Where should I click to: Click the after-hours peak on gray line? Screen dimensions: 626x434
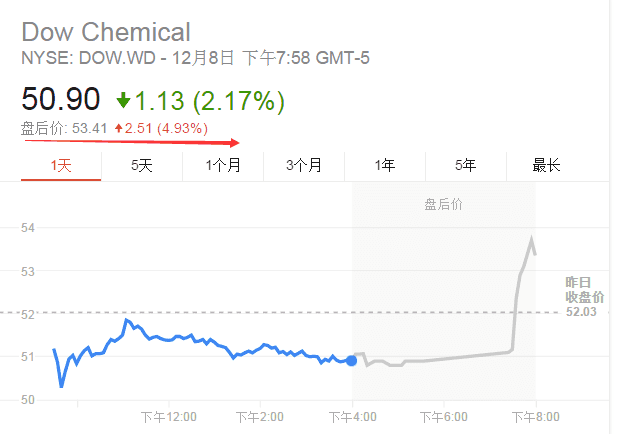[532, 238]
